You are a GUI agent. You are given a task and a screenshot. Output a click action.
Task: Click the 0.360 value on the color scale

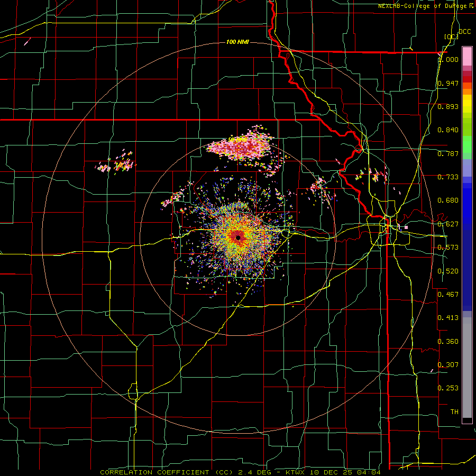448,342
